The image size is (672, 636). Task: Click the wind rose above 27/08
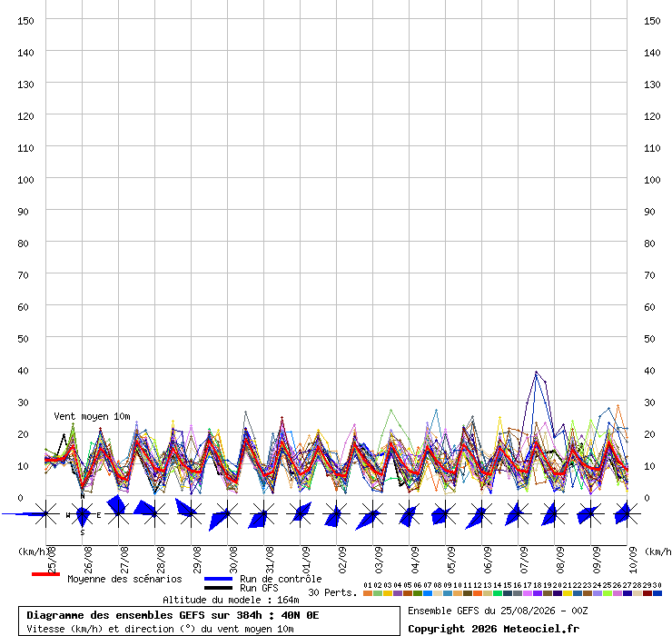coord(119,512)
